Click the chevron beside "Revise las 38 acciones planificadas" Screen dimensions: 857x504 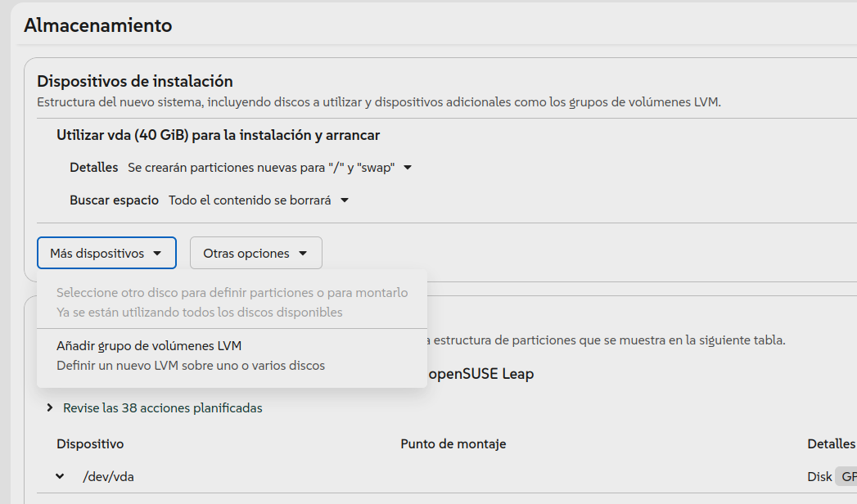coord(50,407)
